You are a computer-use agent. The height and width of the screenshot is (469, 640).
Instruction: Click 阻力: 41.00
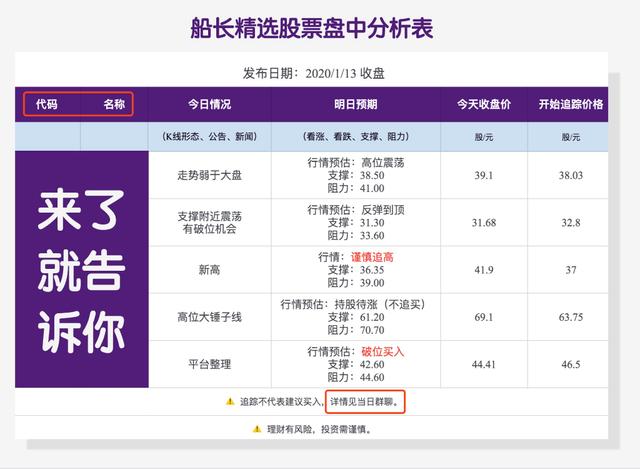pos(356,188)
